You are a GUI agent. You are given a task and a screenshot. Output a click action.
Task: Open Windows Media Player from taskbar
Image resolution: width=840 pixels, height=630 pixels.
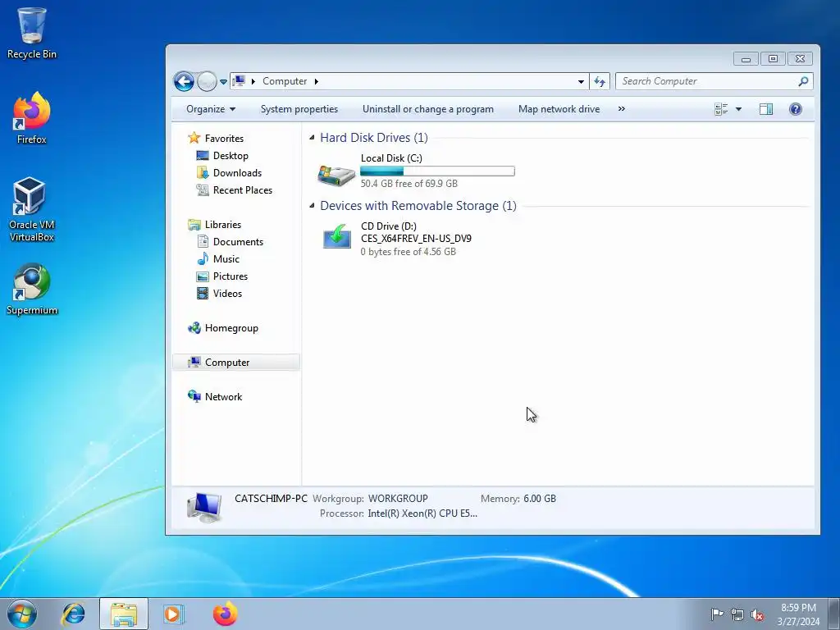tap(174, 614)
